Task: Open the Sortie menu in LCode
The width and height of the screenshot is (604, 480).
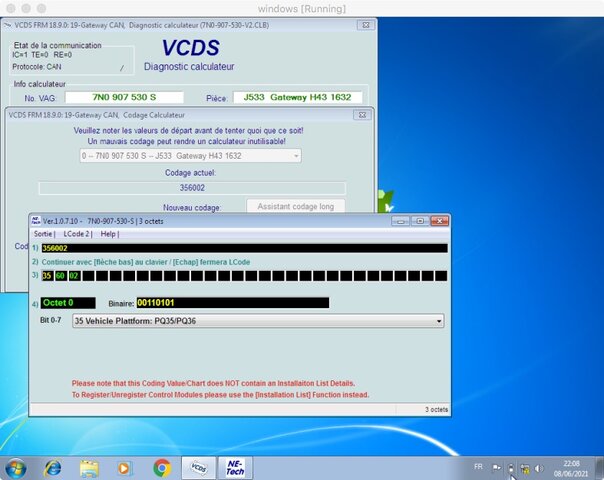Action: click(x=43, y=234)
